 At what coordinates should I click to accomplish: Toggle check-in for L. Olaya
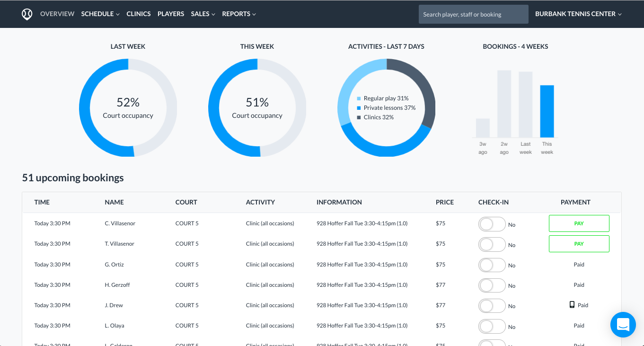[492, 327]
